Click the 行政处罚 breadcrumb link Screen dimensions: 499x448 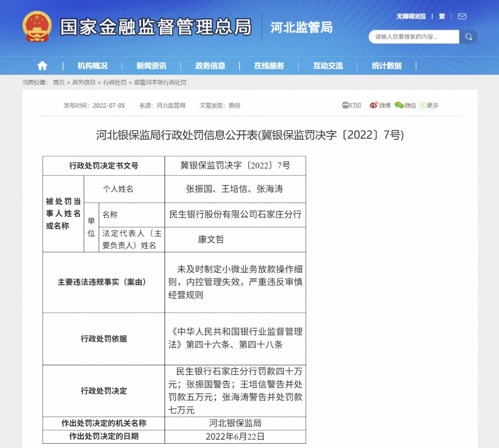point(115,82)
